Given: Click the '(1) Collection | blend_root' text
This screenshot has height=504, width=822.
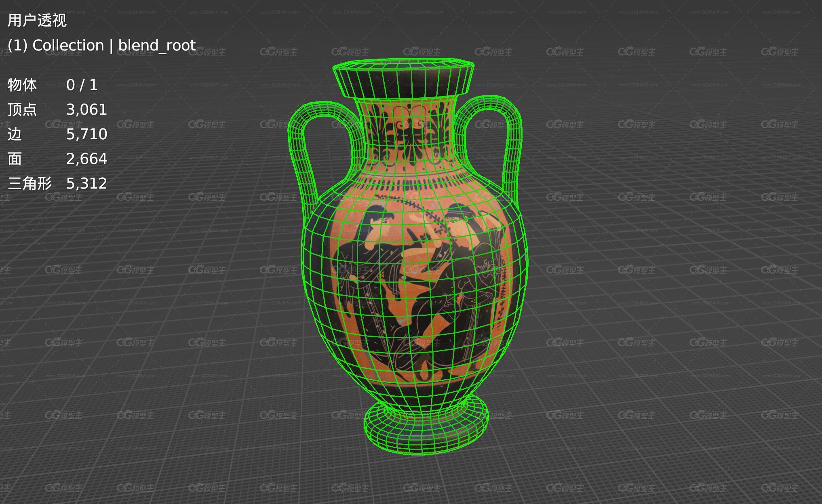Looking at the screenshot, I should pos(101,45).
